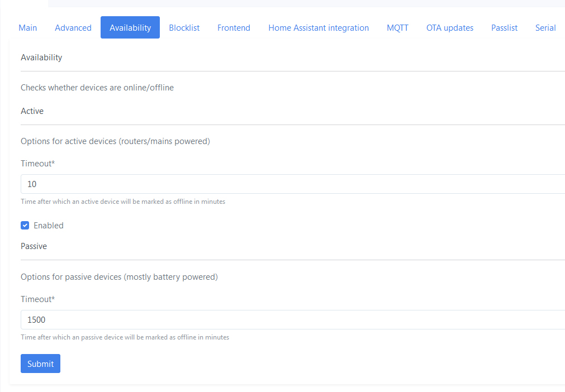
Task: Open the OTA updates tab
Action: [450, 28]
